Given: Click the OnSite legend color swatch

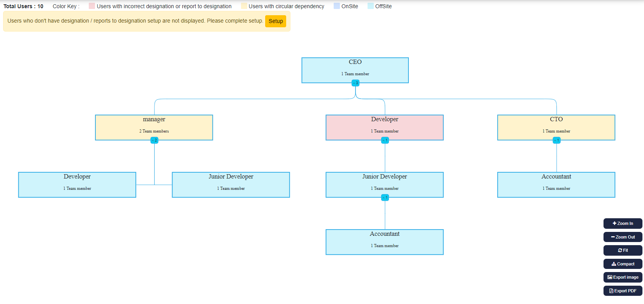Looking at the screenshot, I should pos(337,6).
